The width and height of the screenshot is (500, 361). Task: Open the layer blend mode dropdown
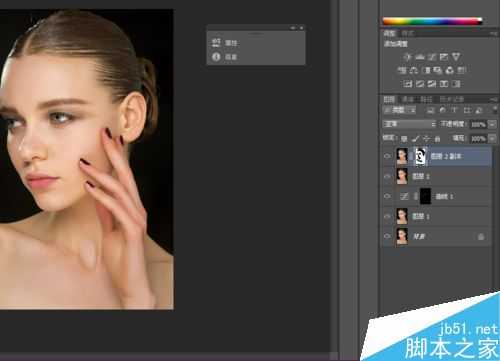(x=409, y=124)
